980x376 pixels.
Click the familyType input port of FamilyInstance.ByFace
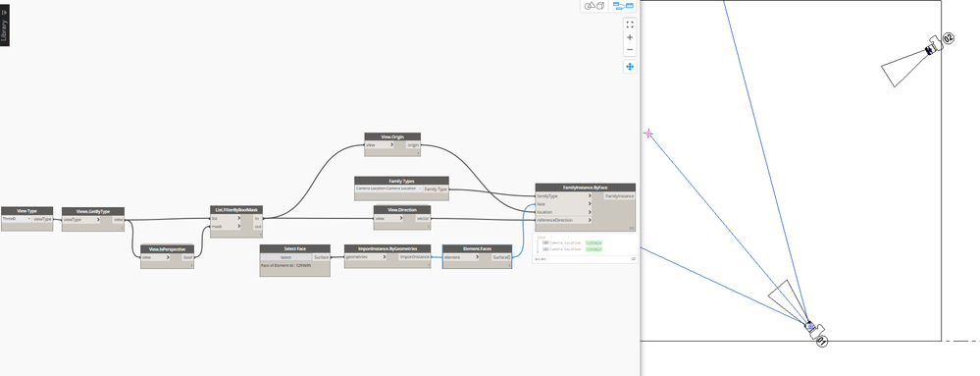(564, 195)
